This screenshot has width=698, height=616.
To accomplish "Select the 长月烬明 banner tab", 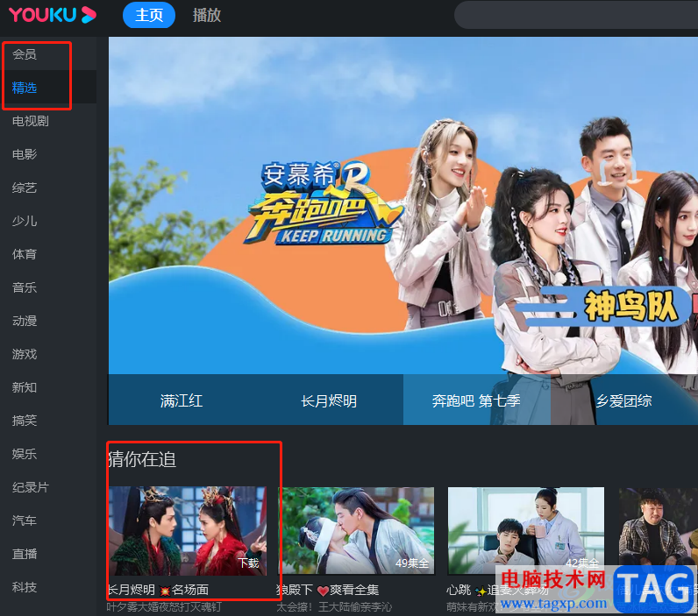I will click(329, 400).
